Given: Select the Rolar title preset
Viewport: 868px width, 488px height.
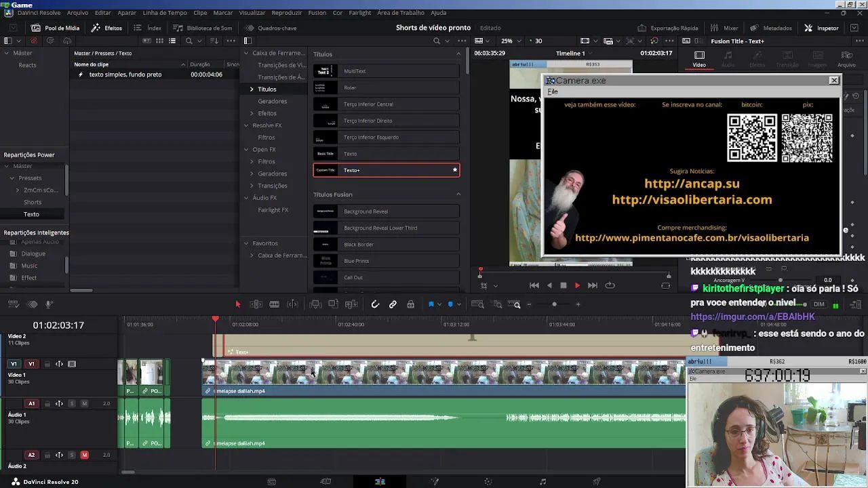Looking at the screenshot, I should (x=386, y=87).
